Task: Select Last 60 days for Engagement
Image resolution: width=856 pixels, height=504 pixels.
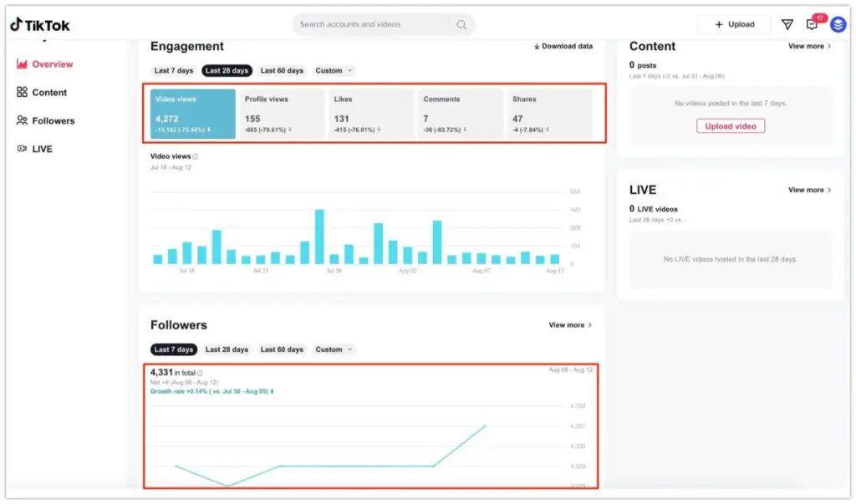Action: [282, 70]
